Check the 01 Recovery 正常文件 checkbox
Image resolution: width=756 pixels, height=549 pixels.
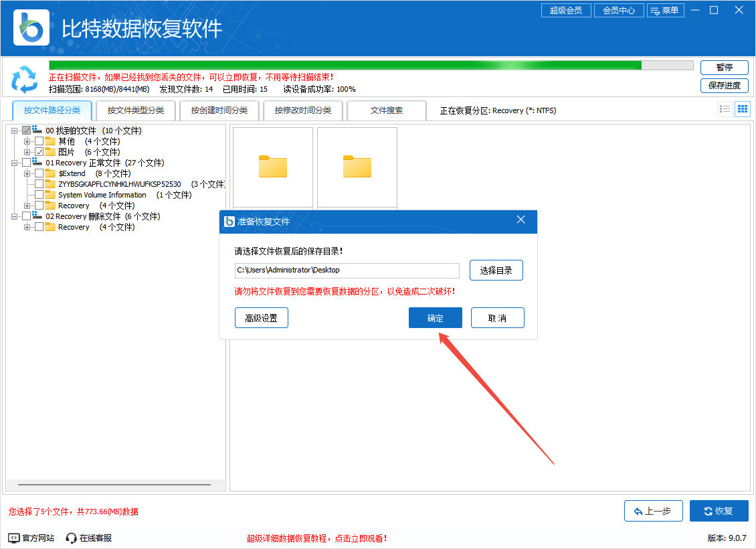(27, 163)
